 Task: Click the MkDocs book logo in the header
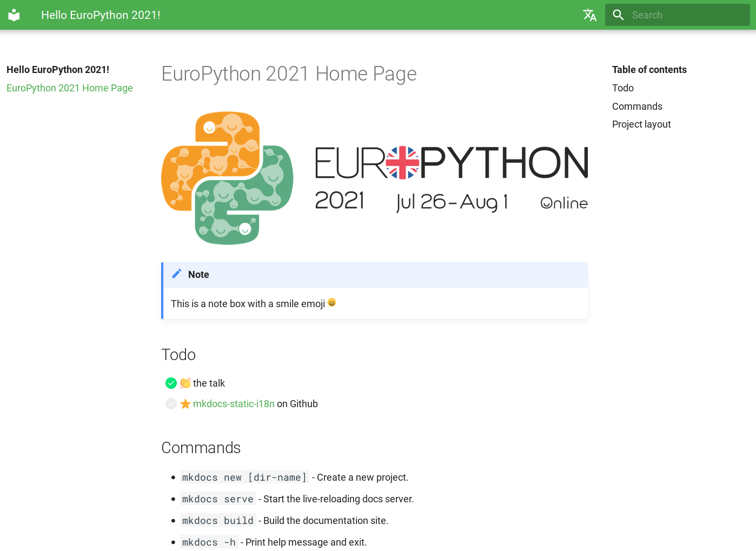click(x=13, y=15)
